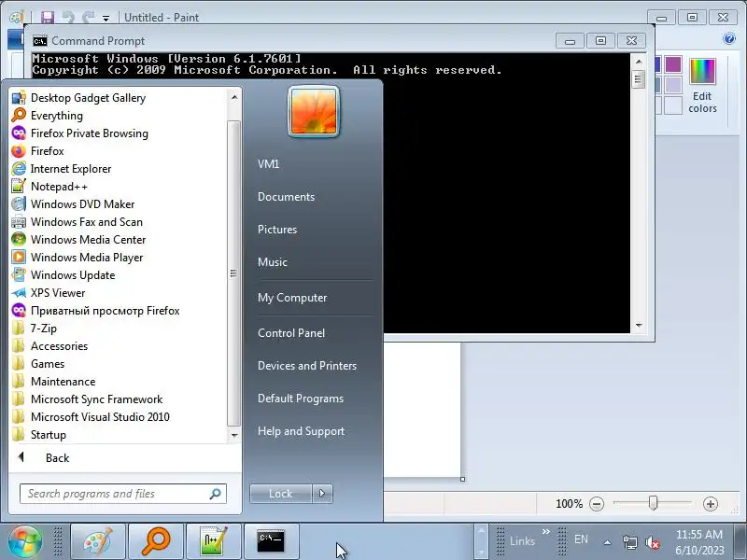
Task: Open Documents from Start menu
Action: coord(286,197)
